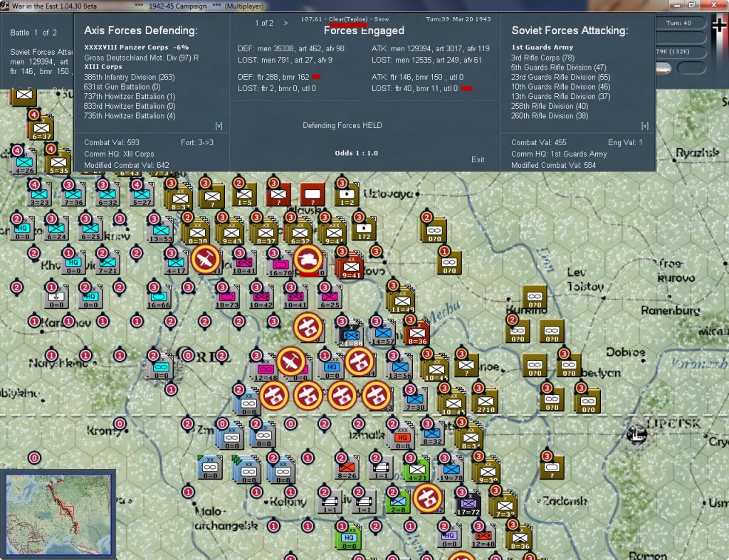The height and width of the screenshot is (560, 729).
Task: Click "735th Howitzer Battalion (4)"
Action: pyautogui.click(x=130, y=116)
